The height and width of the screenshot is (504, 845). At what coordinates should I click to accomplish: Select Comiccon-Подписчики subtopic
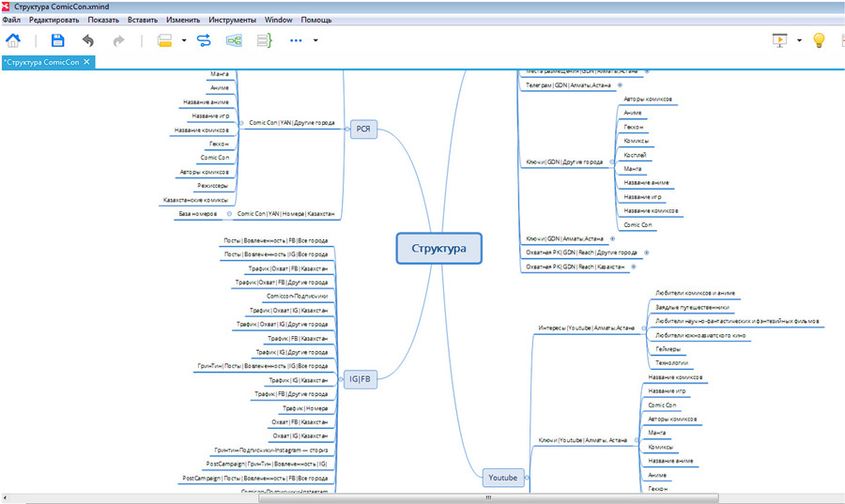pyautogui.click(x=297, y=297)
